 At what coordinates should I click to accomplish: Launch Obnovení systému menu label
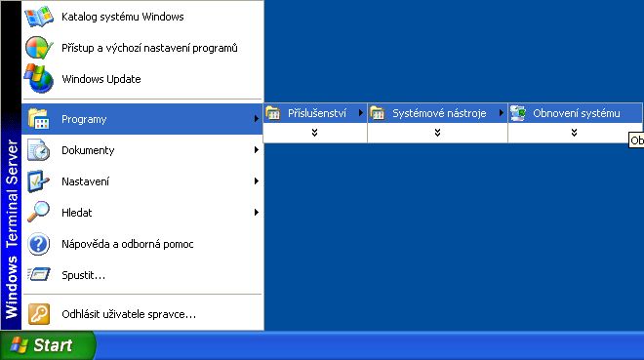(577, 113)
